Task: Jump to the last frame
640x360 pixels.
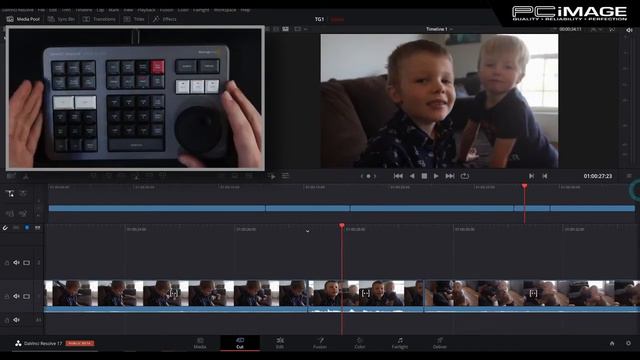Action: pos(450,176)
